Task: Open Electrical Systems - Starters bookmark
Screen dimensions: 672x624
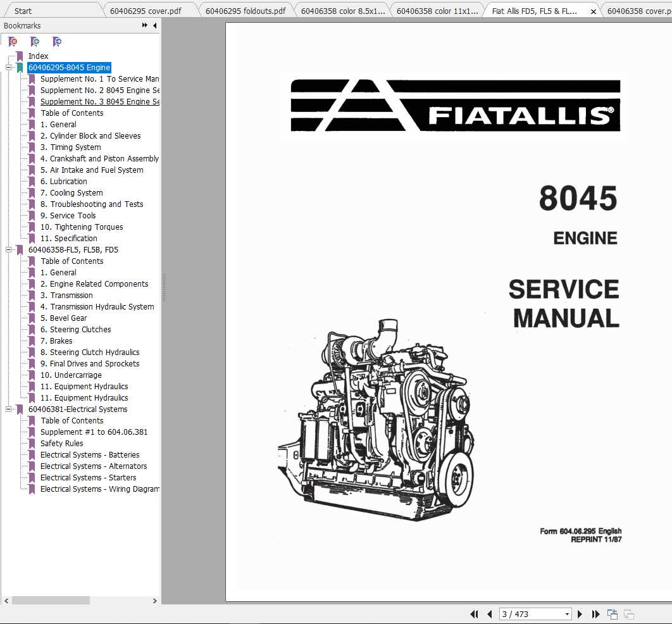Action: tap(89, 477)
